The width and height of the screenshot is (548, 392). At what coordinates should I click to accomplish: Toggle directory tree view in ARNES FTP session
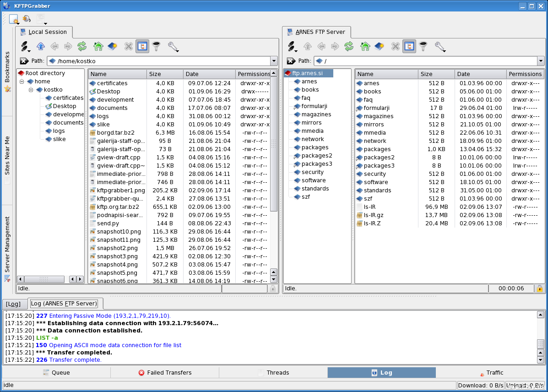[409, 46]
